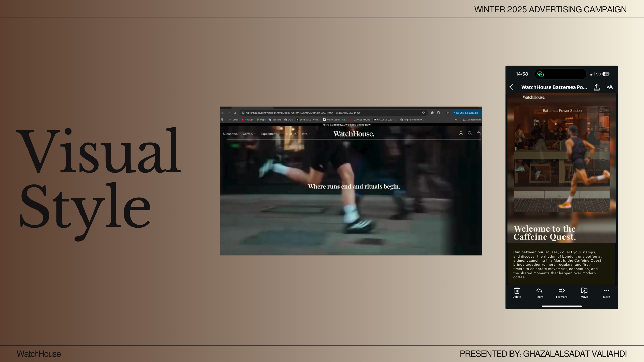The image size is (644, 362).
Task: Tap the share icon in phone header
Action: pyautogui.click(x=597, y=87)
